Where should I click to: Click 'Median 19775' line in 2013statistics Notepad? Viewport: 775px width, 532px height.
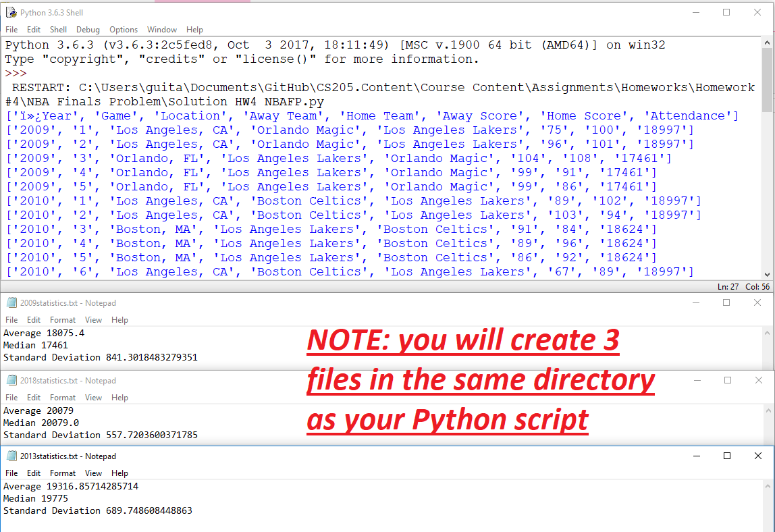point(36,498)
